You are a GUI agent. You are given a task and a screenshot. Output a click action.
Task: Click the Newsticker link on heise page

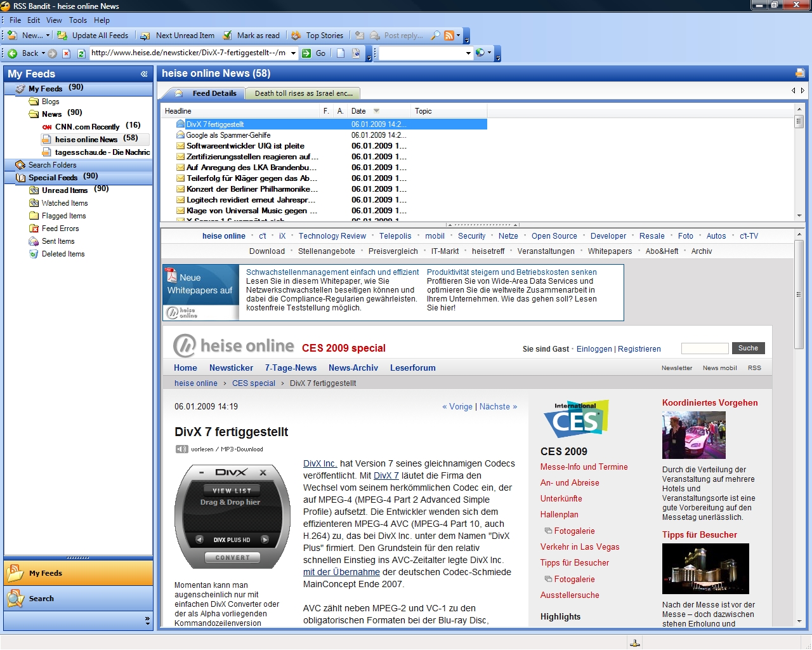click(231, 368)
